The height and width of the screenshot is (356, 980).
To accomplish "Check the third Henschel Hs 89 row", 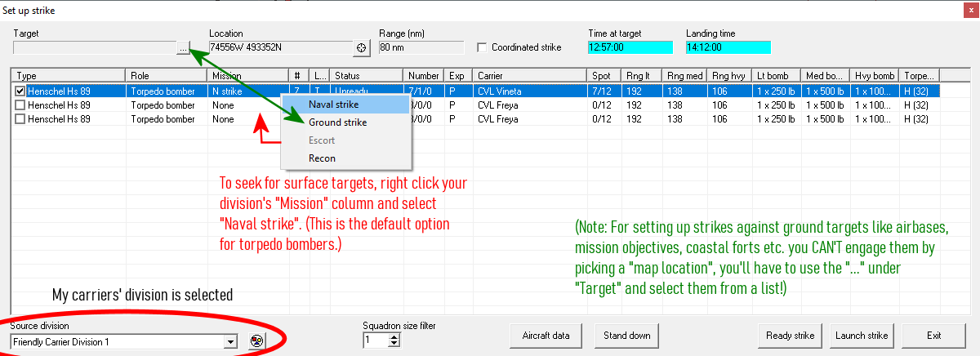I will point(20,118).
